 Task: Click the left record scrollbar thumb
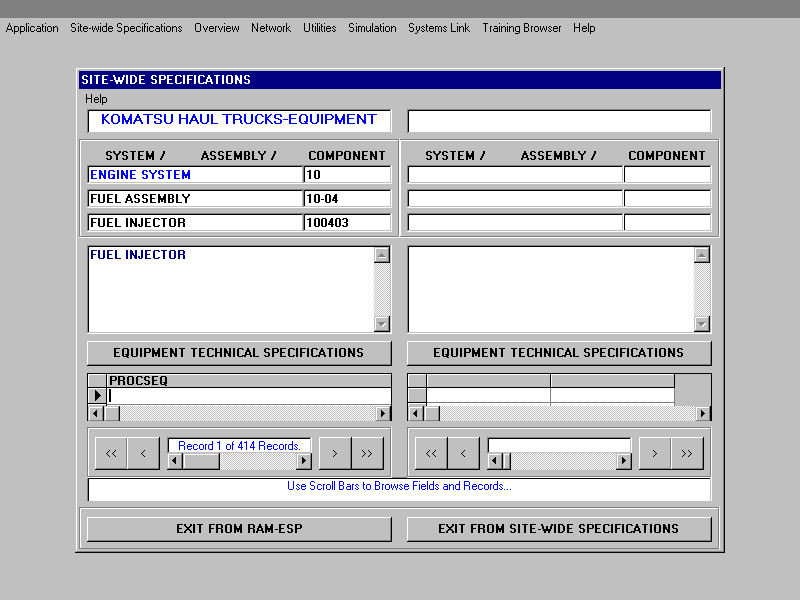coord(201,461)
